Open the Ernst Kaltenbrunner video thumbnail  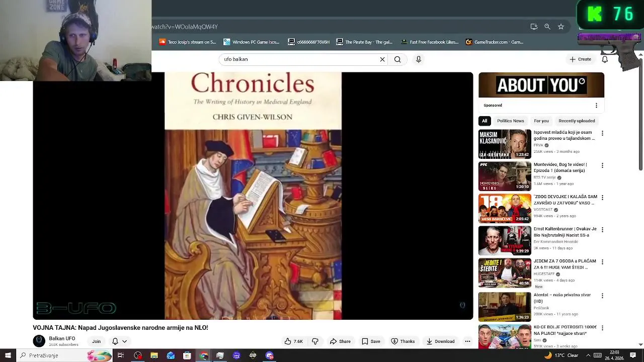tap(505, 241)
